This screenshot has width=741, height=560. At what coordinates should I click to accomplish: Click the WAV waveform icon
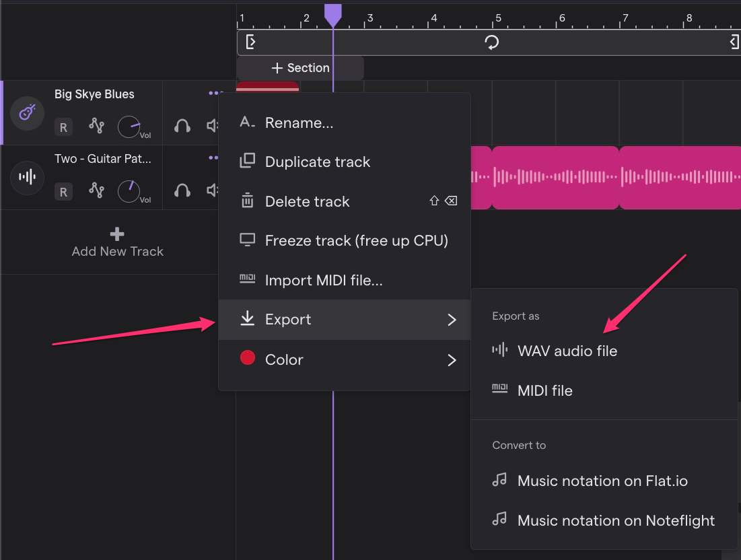point(499,350)
